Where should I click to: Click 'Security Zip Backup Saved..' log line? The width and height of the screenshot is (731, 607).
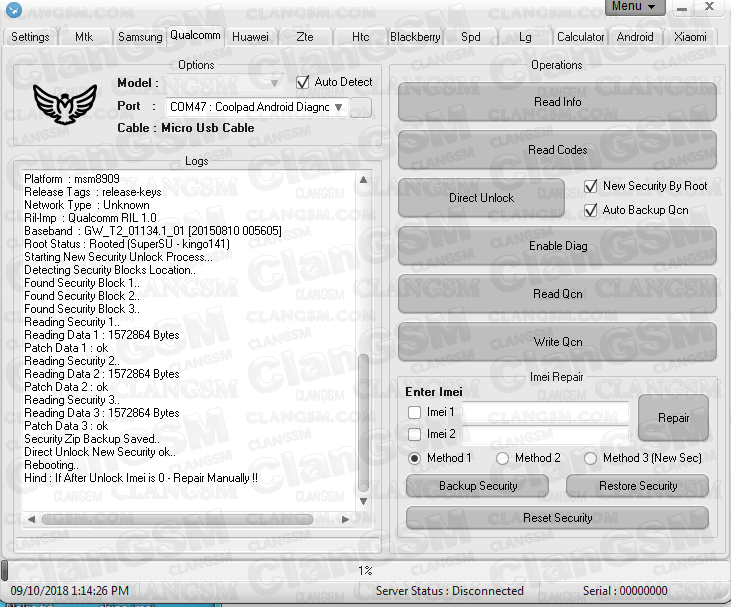point(92,439)
